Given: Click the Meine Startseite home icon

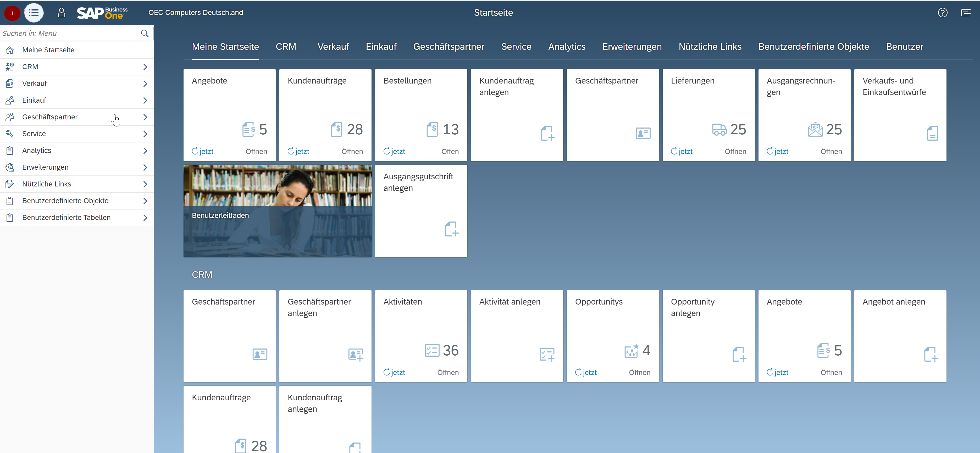Looking at the screenshot, I should [10, 50].
